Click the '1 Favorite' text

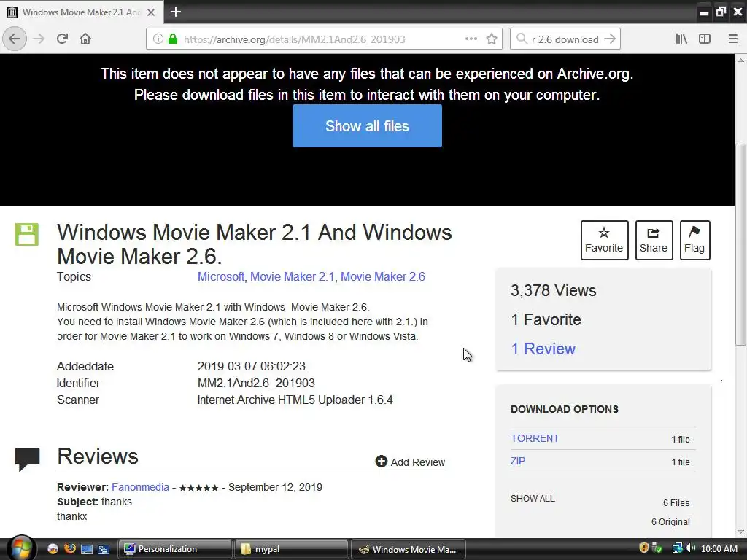click(x=546, y=319)
